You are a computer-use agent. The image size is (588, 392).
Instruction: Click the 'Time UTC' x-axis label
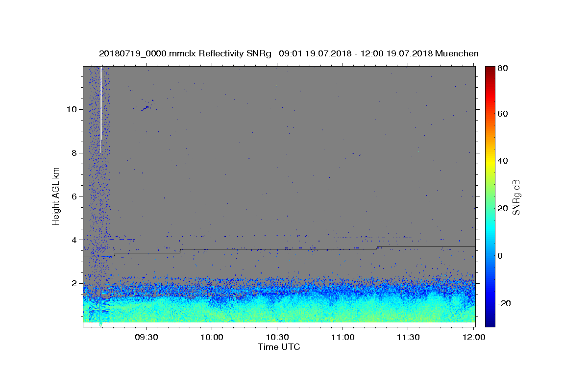coord(279,347)
